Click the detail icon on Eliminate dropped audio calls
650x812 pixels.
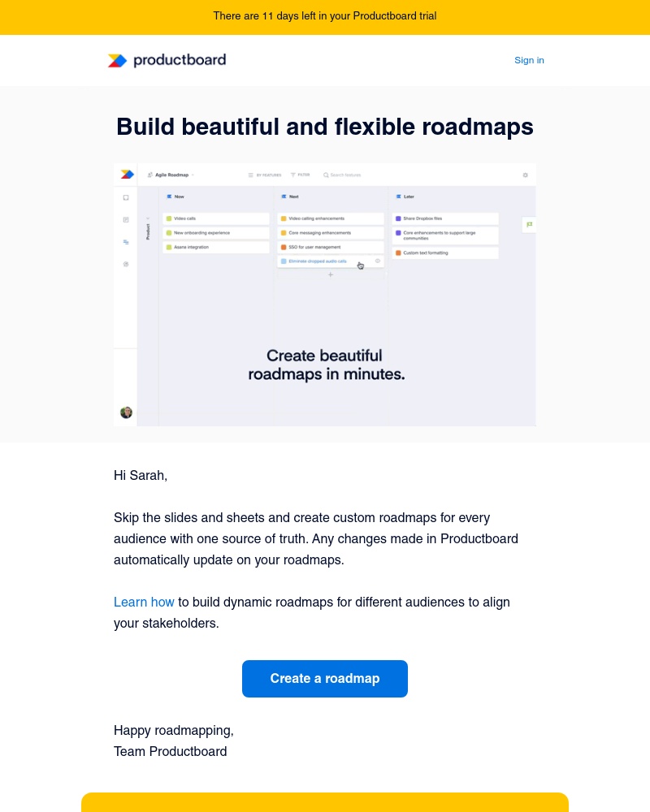point(377,261)
